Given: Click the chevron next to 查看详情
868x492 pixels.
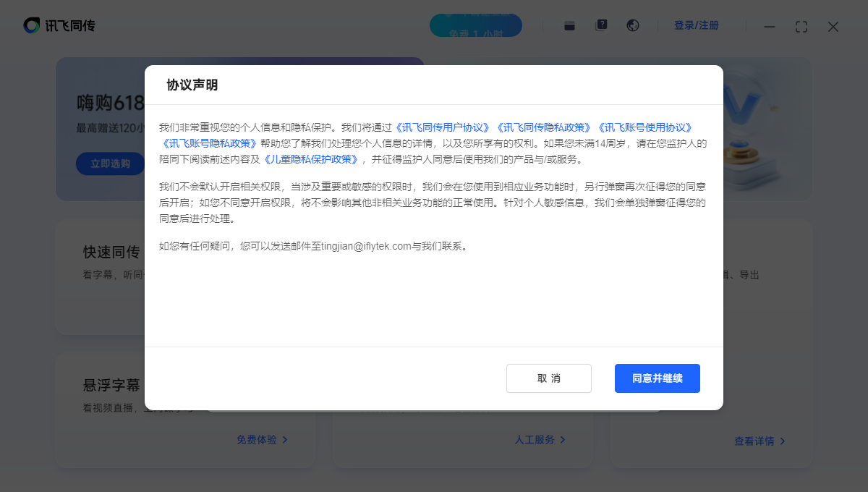Looking at the screenshot, I should pyautogui.click(x=783, y=441).
